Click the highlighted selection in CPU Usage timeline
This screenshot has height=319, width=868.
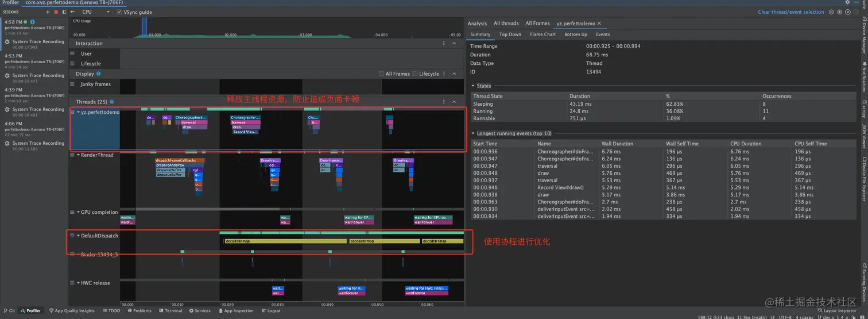145,28
